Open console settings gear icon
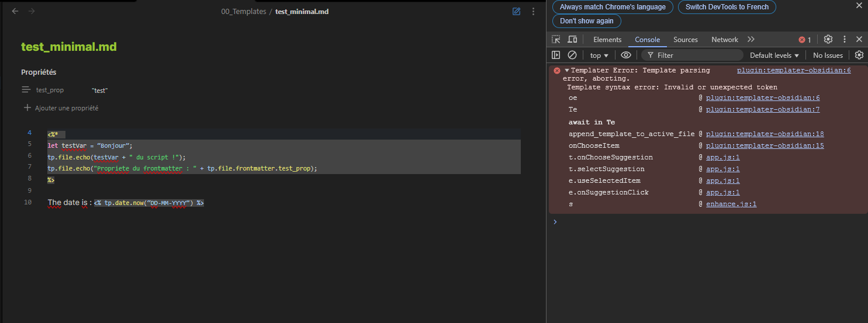868x323 pixels. [859, 55]
